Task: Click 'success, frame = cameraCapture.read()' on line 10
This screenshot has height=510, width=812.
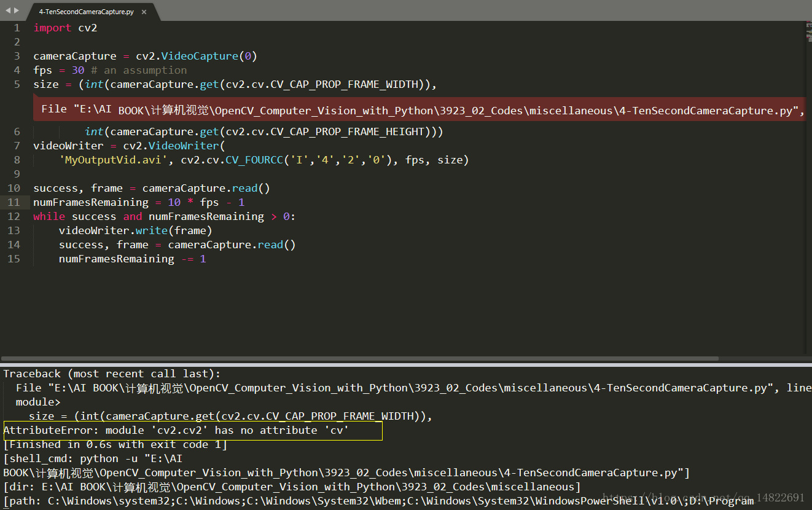Action: point(152,188)
